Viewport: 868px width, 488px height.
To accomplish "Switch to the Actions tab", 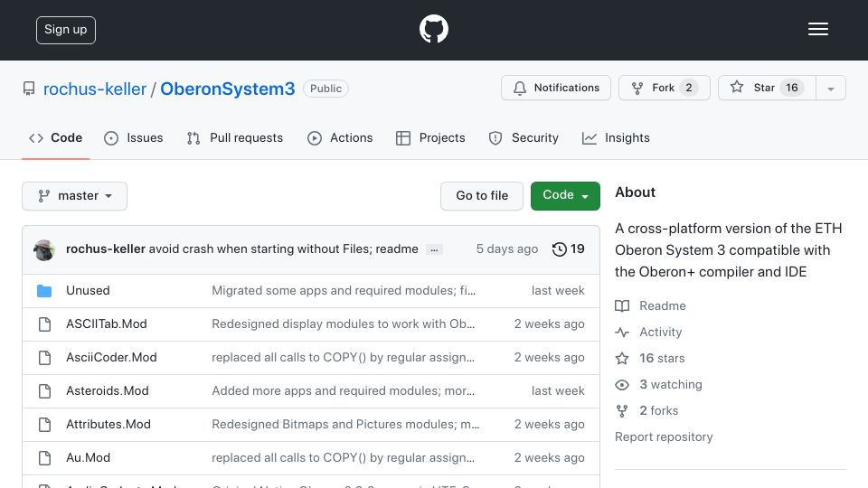I will (x=340, y=137).
